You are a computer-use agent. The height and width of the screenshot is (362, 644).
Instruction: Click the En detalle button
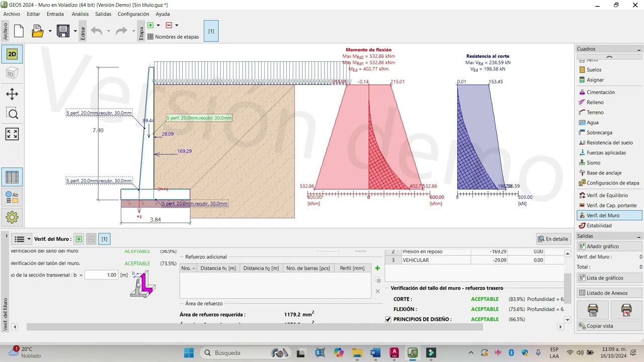553,239
